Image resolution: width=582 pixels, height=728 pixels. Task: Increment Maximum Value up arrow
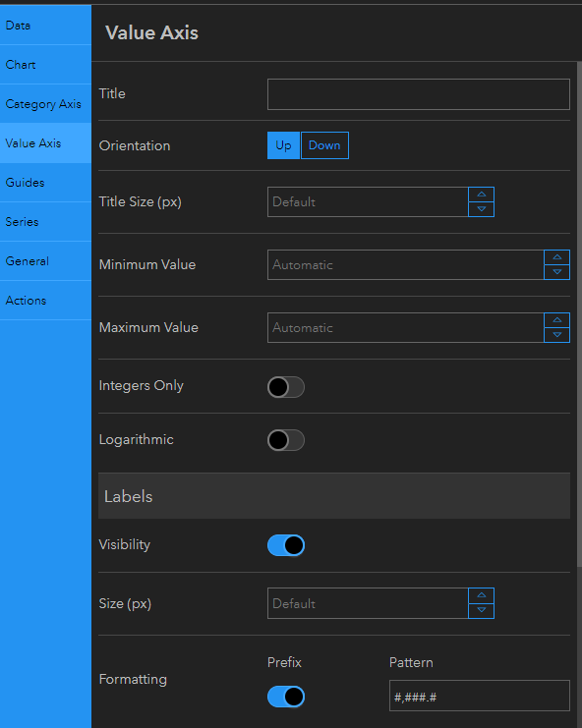[556, 320]
